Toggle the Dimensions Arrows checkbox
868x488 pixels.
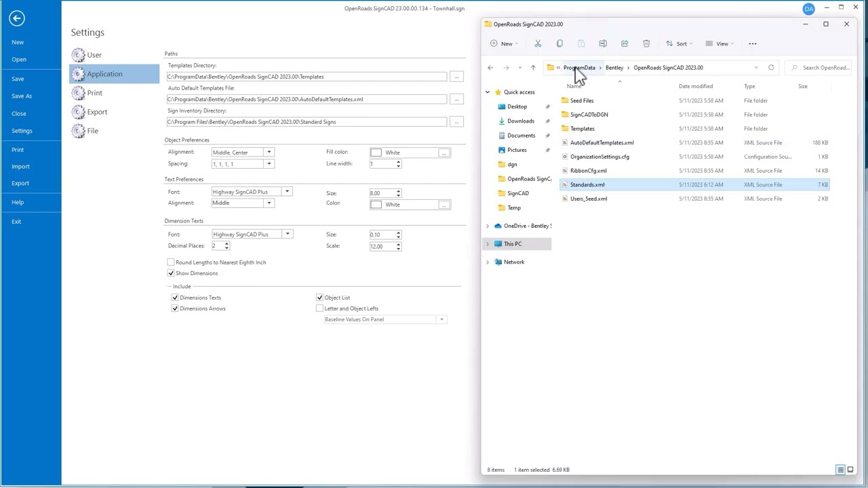[175, 308]
